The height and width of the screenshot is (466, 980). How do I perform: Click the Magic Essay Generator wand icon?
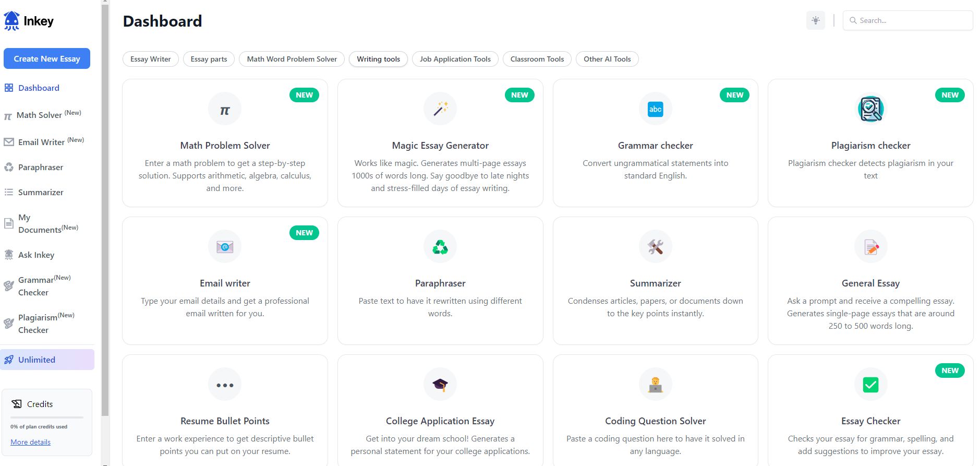(x=440, y=109)
